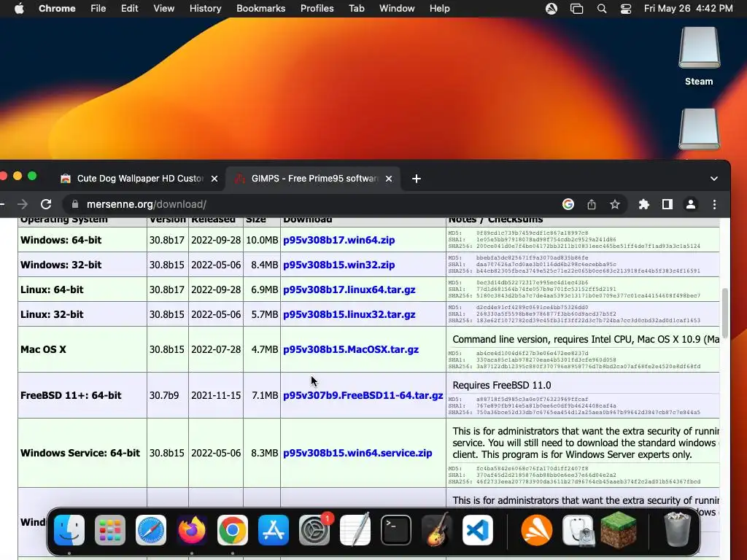Screen dimensions: 747x560
Task: Select the 'Requires FreeBSD 11.0' note
Action: pyautogui.click(x=502, y=385)
